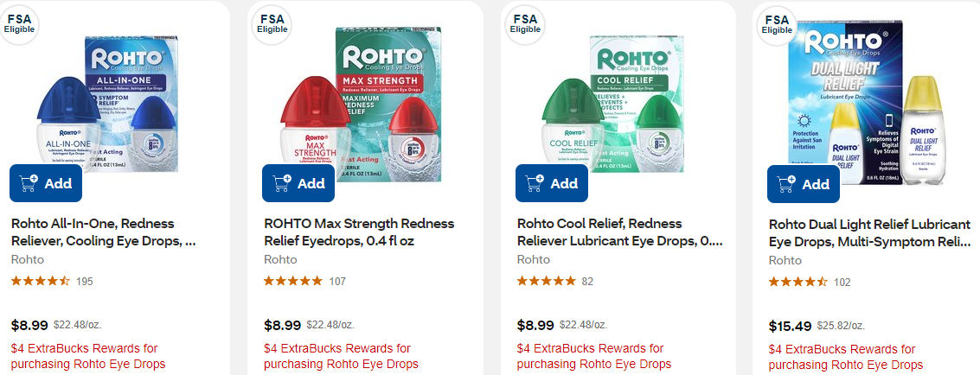View the 102 reviews star rating
980x375 pixels.
click(798, 283)
